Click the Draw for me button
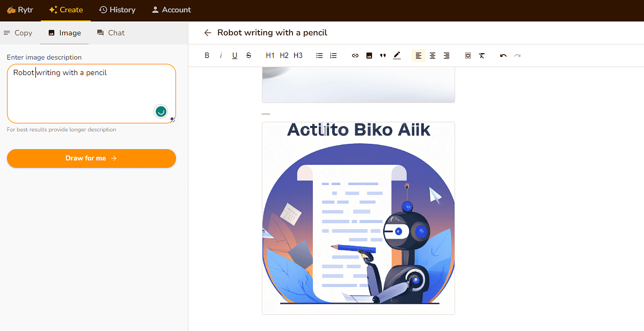The height and width of the screenshot is (331, 644). (91, 158)
